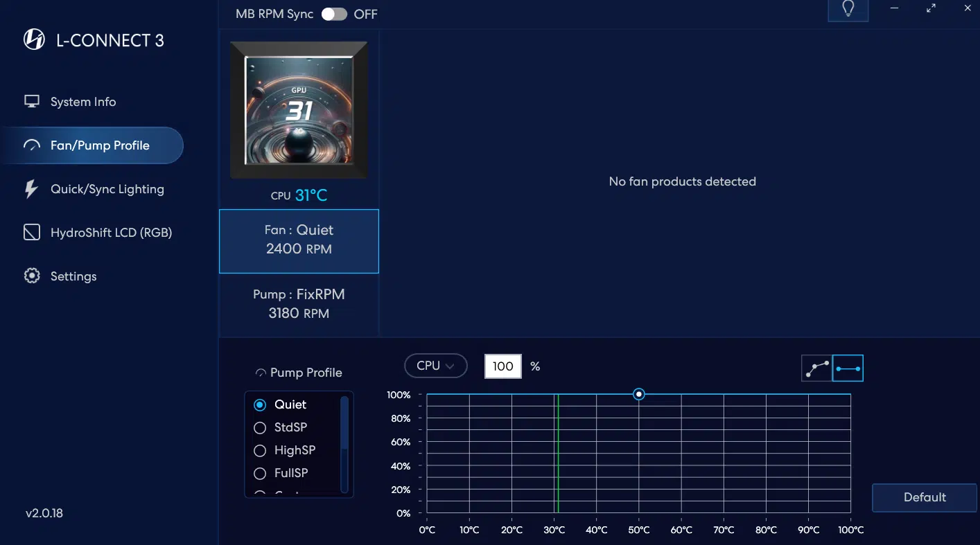This screenshot has height=545, width=980.
Task: Select the Pump : FixRPM 3180 RPM card
Action: [x=299, y=304]
